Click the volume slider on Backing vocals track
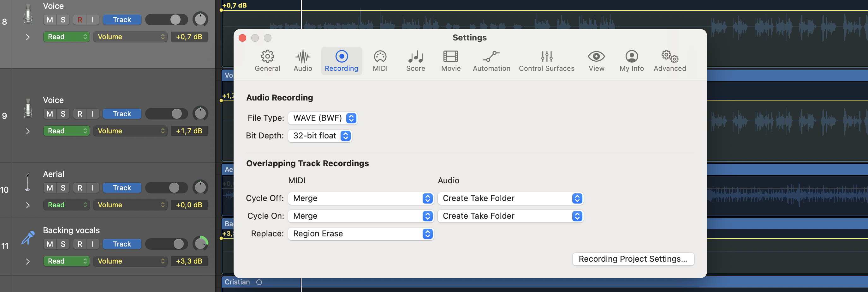 [166, 244]
